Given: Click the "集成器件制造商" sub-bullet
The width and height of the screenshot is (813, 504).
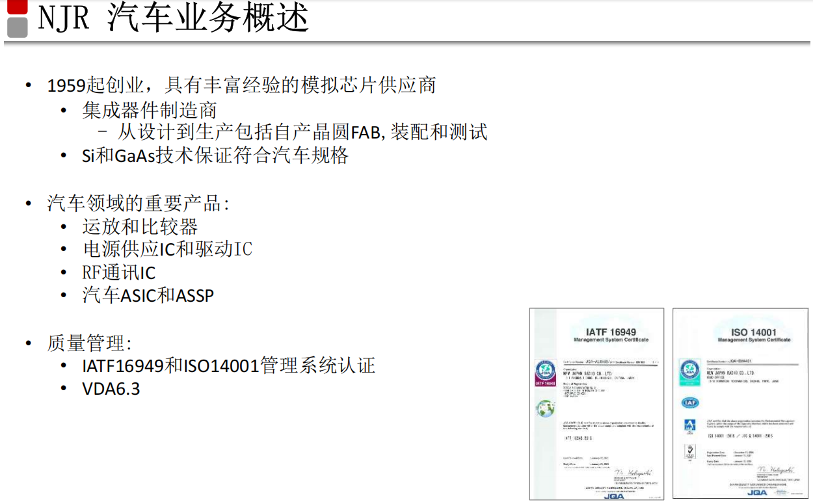Looking at the screenshot, I should click(x=150, y=109).
